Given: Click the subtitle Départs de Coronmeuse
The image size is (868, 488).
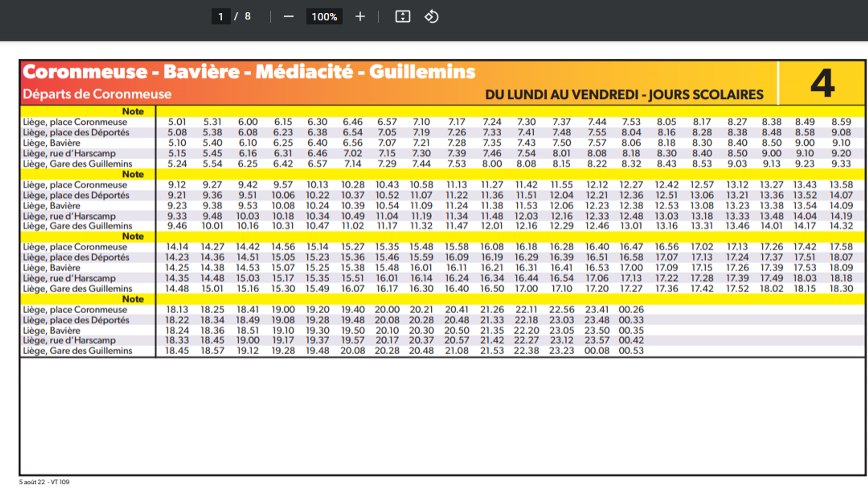Looking at the screenshot, I should click(x=97, y=94).
